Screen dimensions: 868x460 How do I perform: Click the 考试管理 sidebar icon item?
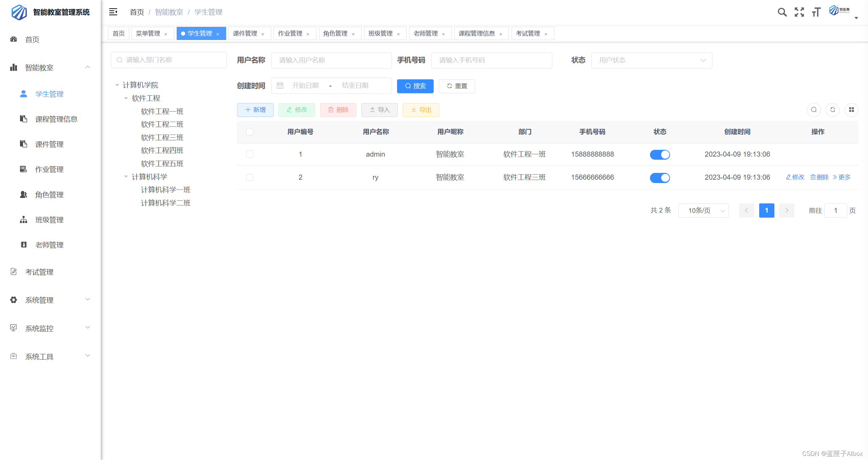(x=14, y=272)
